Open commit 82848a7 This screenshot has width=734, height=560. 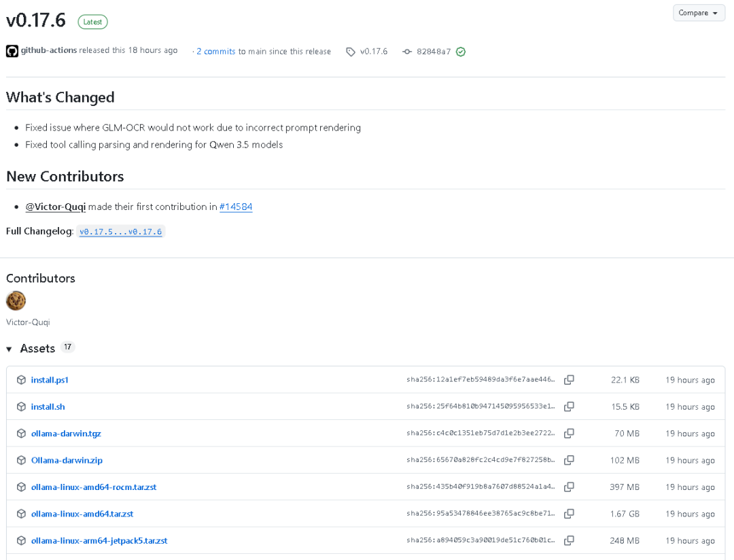click(x=434, y=52)
